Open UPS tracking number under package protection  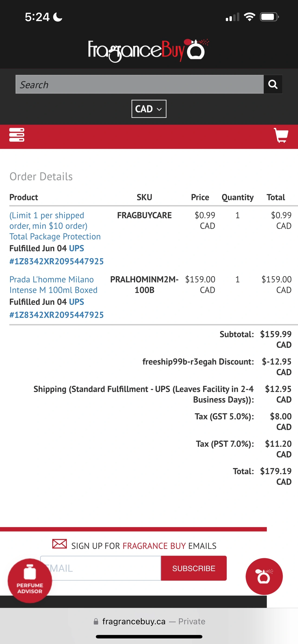(x=57, y=261)
